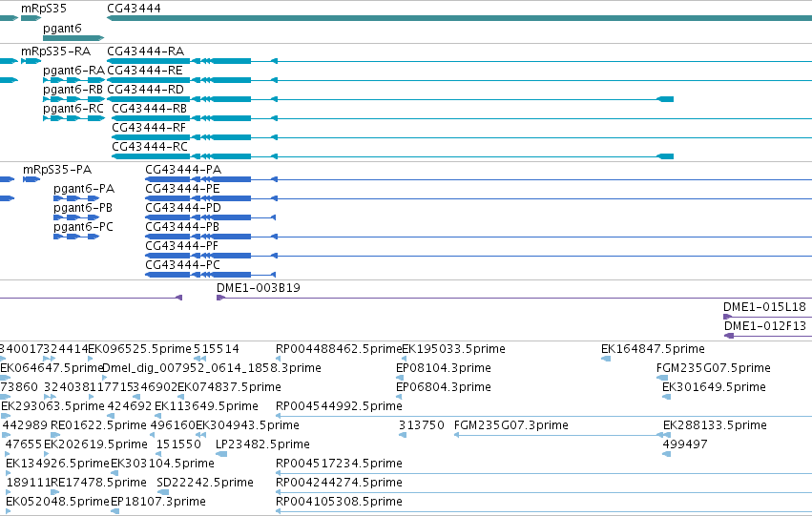Viewport: 812px width, 516px height.
Task: Select pgant6-RC transcript label
Action: click(73, 108)
